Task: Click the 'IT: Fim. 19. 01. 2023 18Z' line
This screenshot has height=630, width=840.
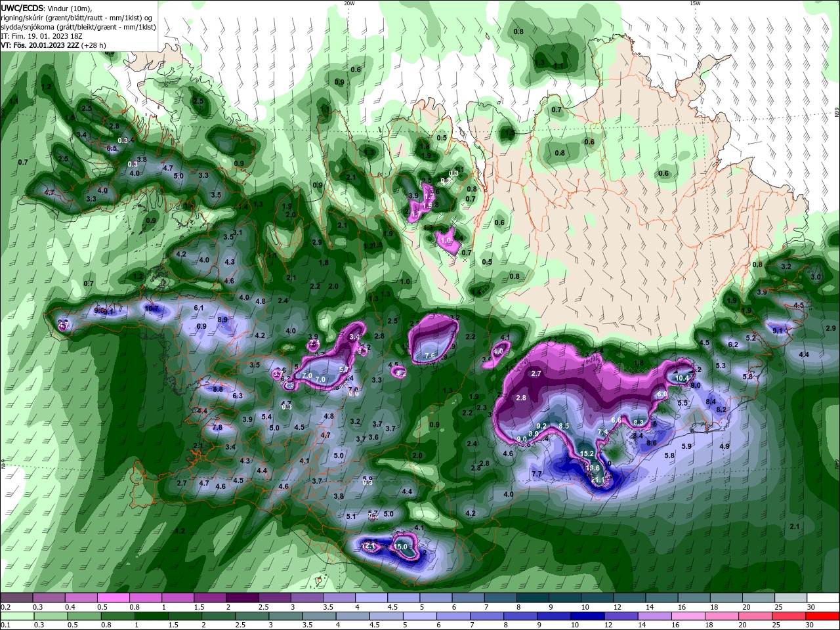Action: tap(41, 36)
